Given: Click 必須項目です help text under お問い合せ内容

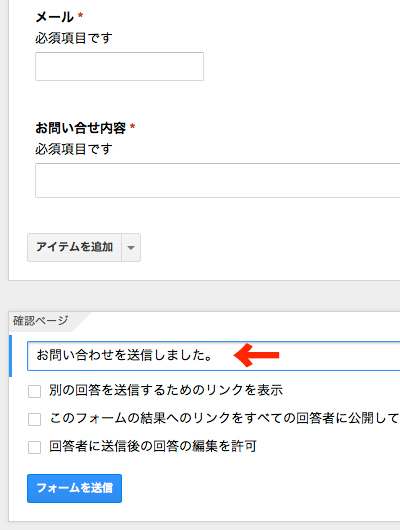Looking at the screenshot, I should coord(74,149).
